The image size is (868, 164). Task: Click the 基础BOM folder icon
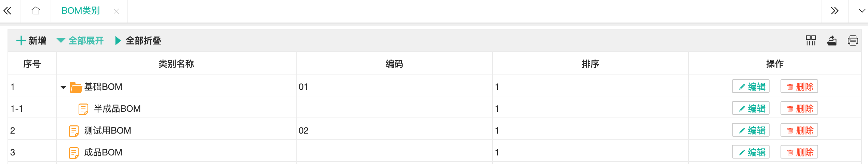(x=76, y=87)
